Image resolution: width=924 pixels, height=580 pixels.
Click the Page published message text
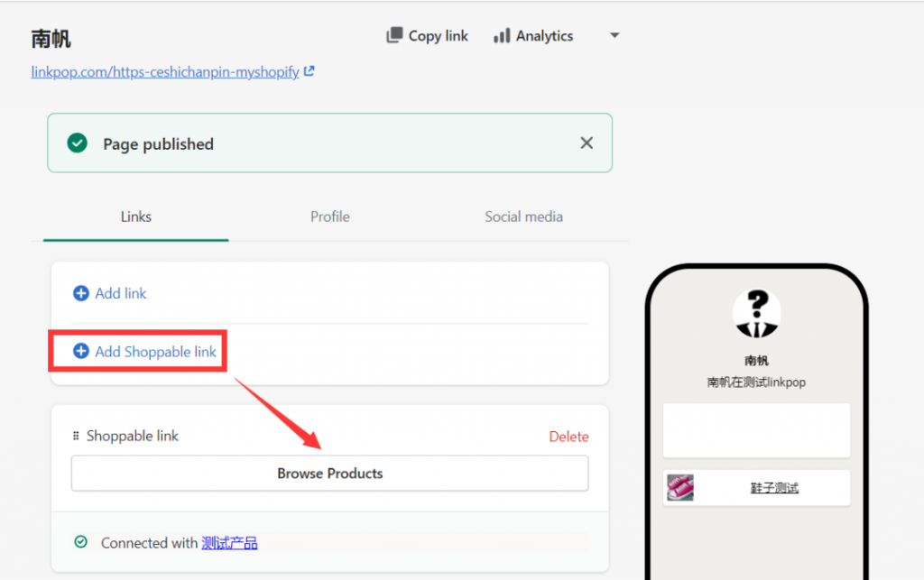pos(158,144)
